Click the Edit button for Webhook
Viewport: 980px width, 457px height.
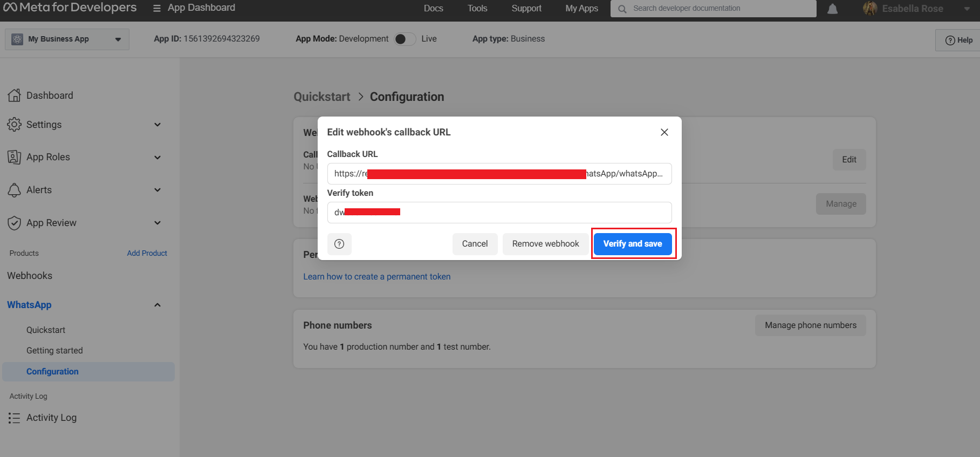pyautogui.click(x=849, y=160)
